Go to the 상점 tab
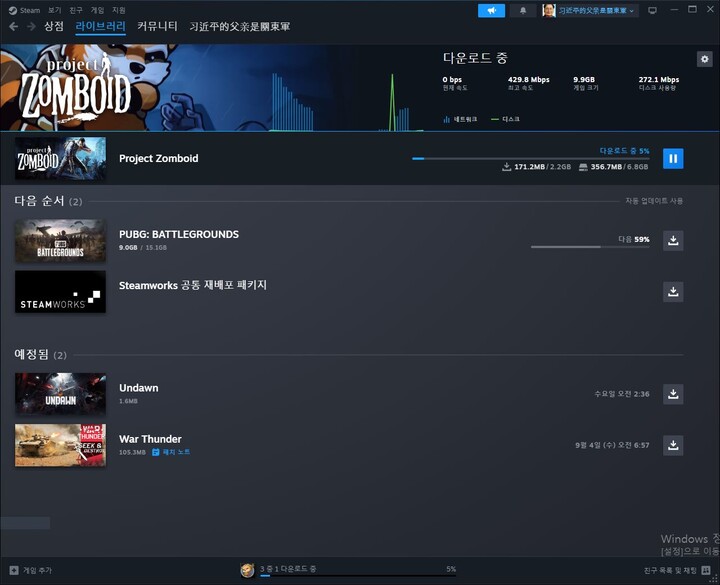Image resolution: width=720 pixels, height=585 pixels. 54,26
